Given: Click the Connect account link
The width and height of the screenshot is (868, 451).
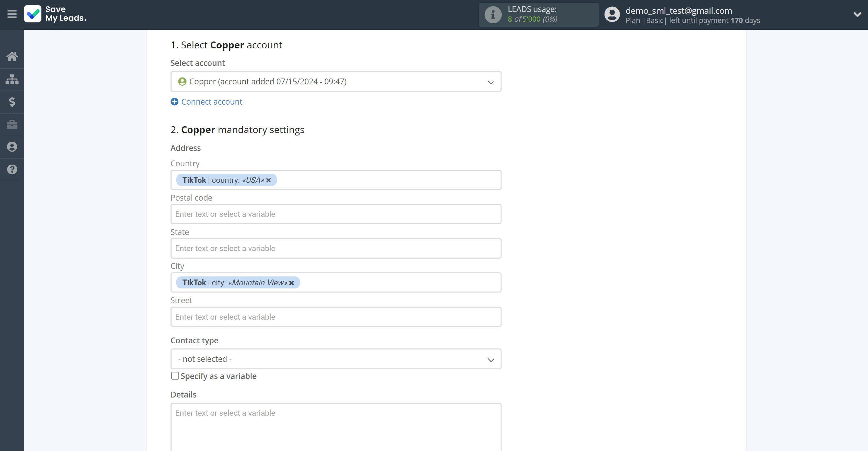Looking at the screenshot, I should point(212,102).
